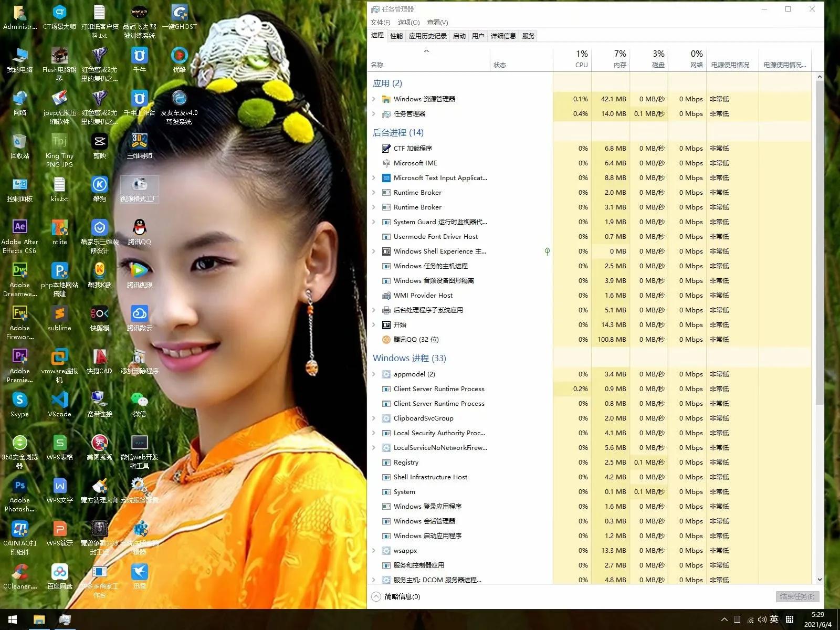Expand Microsoft Text Input Application row
840x630 pixels.
pyautogui.click(x=374, y=177)
